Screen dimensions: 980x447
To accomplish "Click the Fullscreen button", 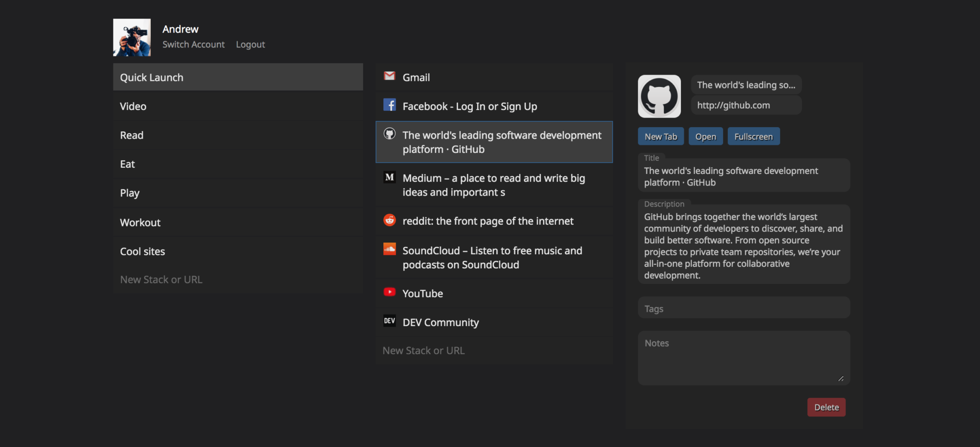I will pyautogui.click(x=753, y=136).
